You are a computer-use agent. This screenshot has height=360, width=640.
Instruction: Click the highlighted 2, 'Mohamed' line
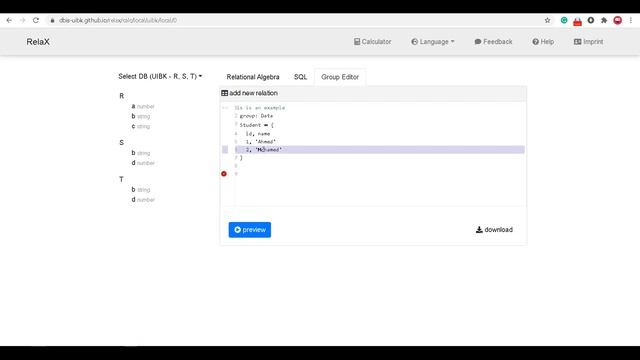(380, 150)
